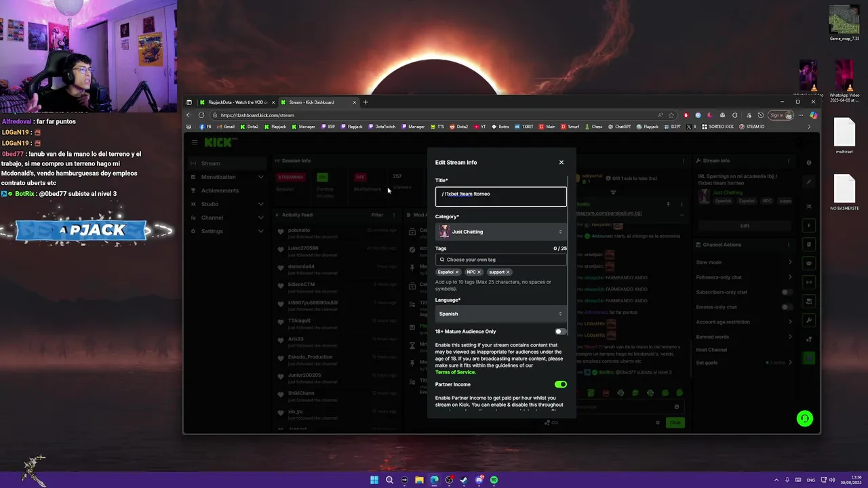
Task: Open Followers-only chat settings
Action: click(x=744, y=277)
